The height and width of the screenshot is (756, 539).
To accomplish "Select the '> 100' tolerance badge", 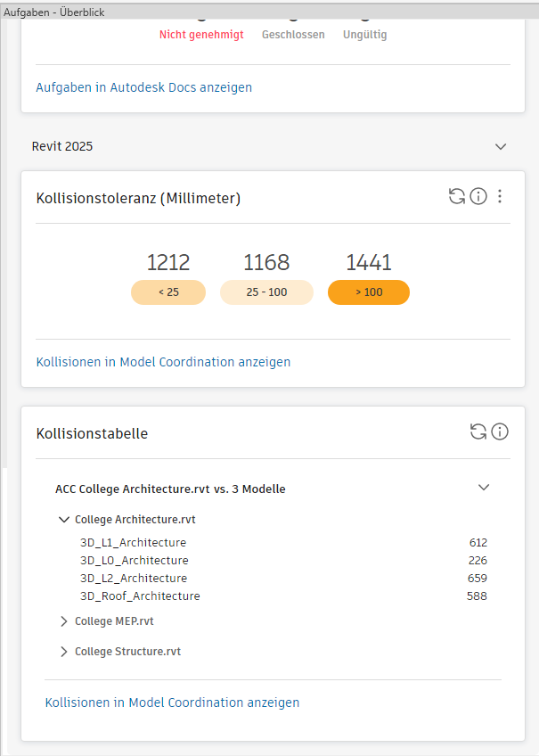I will click(369, 292).
